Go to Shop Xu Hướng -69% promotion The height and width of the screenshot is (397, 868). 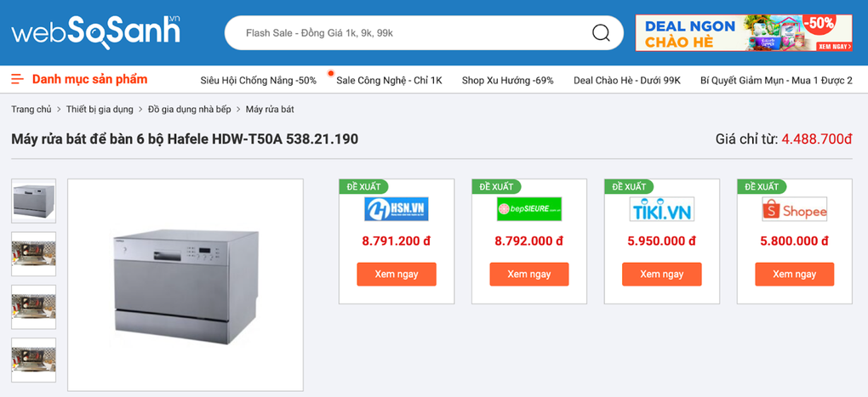[x=507, y=80]
